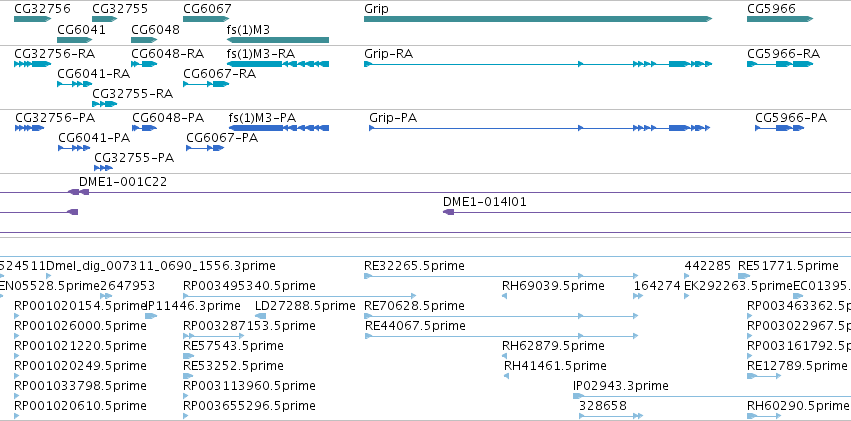Open the Grip-RA transcript label

388,54
